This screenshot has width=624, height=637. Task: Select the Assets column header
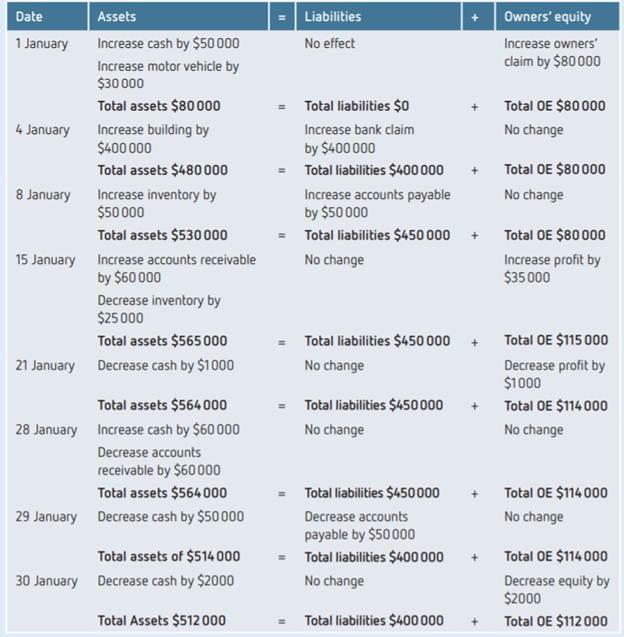pyautogui.click(x=117, y=16)
